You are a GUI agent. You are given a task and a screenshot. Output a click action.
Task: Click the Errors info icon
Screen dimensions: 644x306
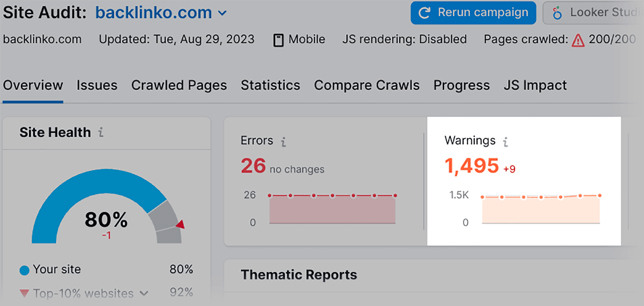(283, 142)
